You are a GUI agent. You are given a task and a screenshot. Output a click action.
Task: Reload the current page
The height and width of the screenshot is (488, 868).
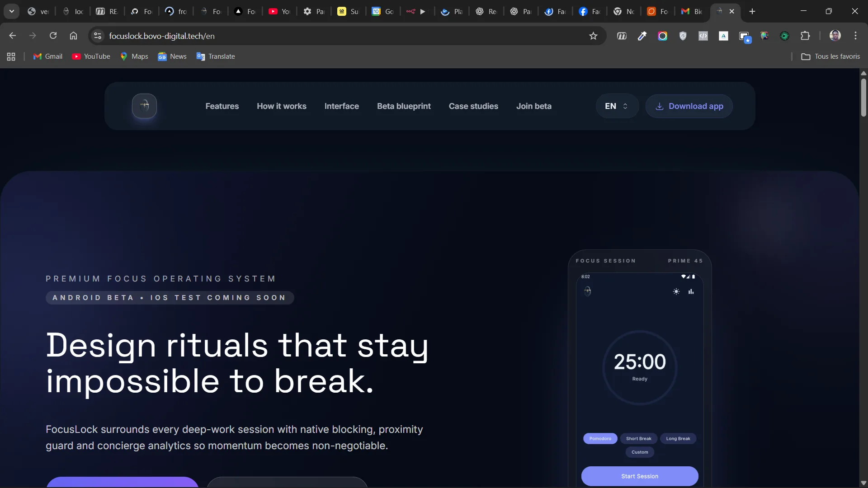(53, 36)
